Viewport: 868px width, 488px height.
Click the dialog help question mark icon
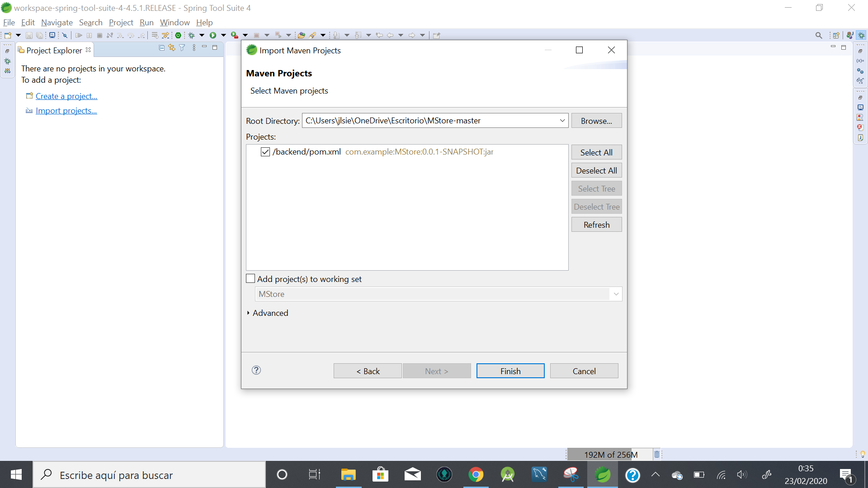point(256,371)
